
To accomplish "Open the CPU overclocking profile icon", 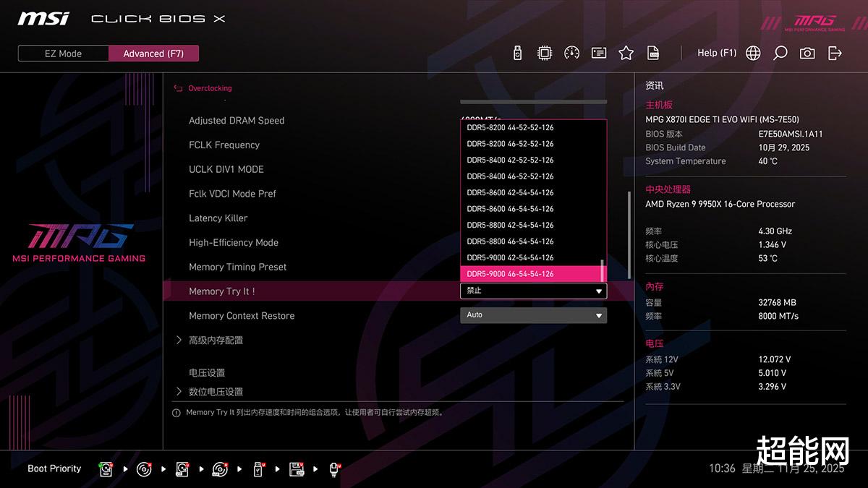I will pos(545,53).
